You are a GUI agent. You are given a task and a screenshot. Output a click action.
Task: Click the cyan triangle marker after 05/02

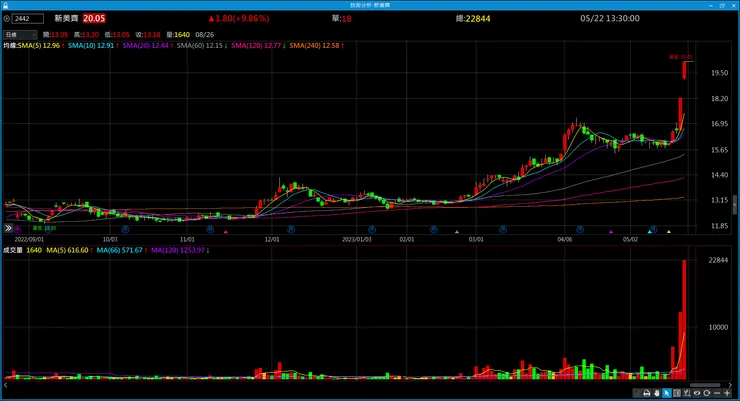[650, 232]
